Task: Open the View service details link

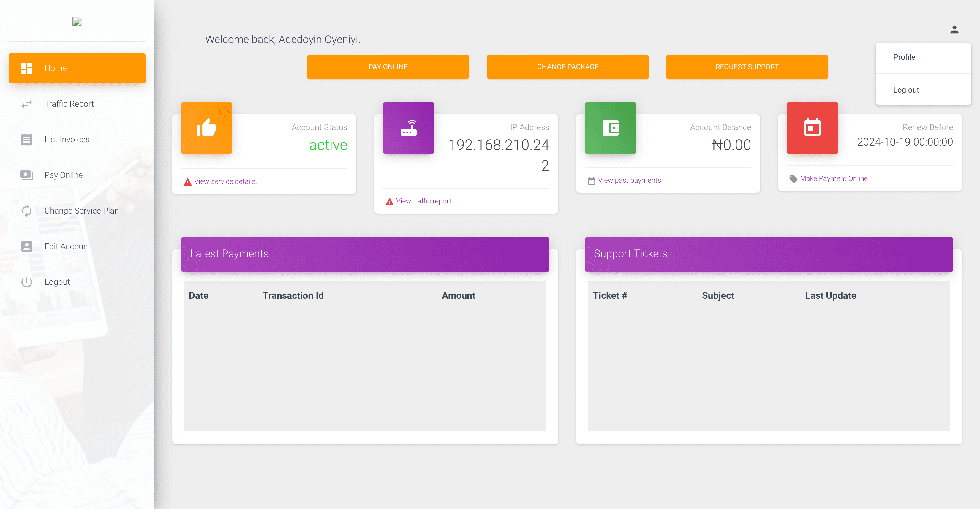Action: click(225, 181)
